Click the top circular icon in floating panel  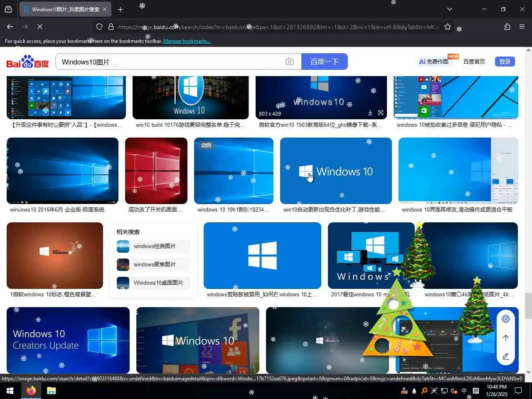click(x=506, y=319)
